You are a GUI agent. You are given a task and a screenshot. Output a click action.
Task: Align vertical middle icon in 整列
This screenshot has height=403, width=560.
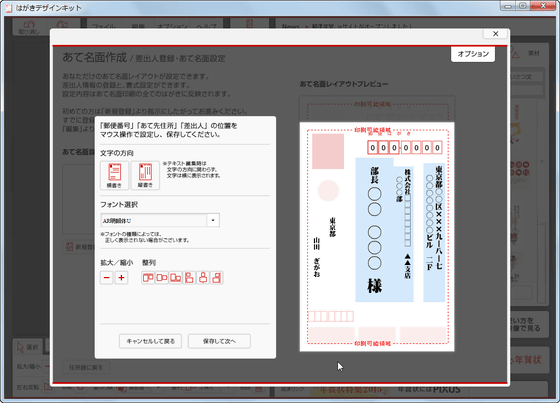coord(162,278)
